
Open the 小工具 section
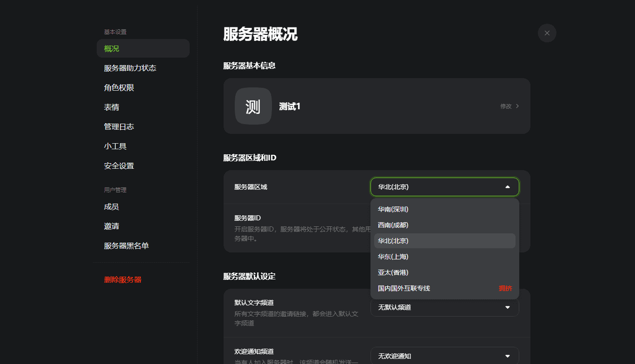pyautogui.click(x=115, y=146)
